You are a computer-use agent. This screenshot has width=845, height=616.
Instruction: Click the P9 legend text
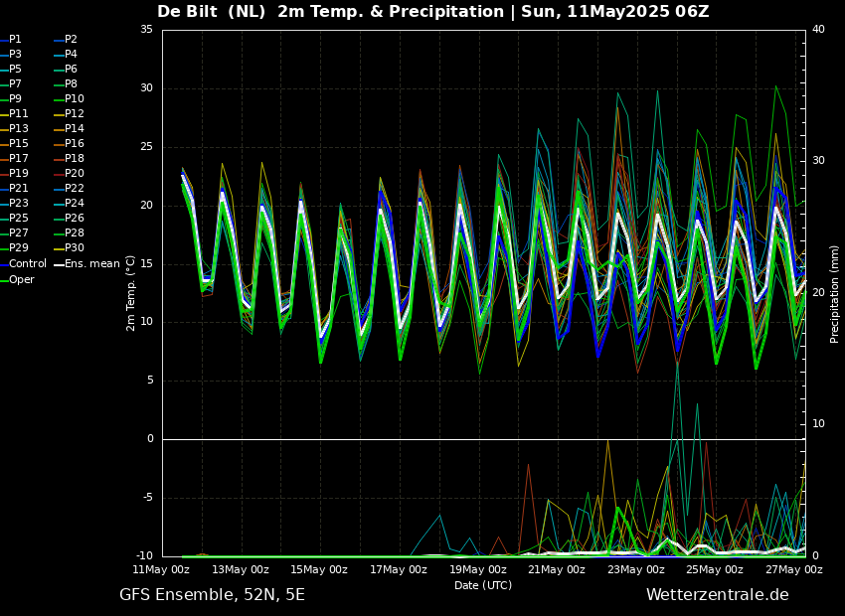click(15, 99)
